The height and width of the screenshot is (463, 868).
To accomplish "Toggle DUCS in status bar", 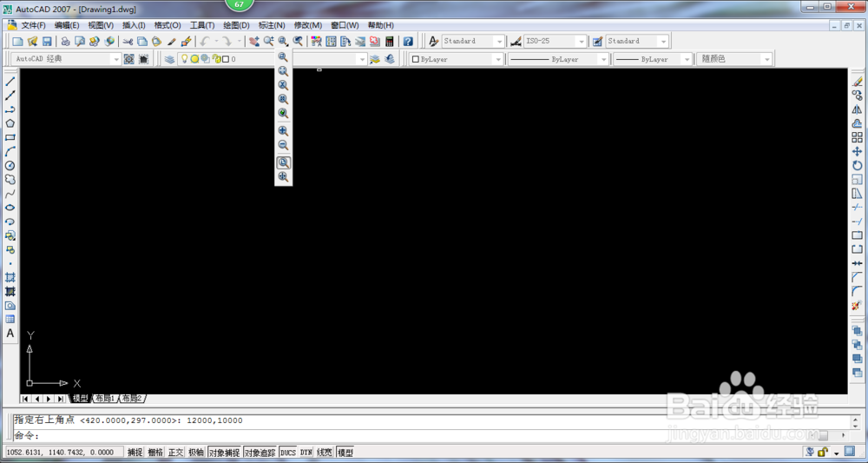I will (x=288, y=453).
